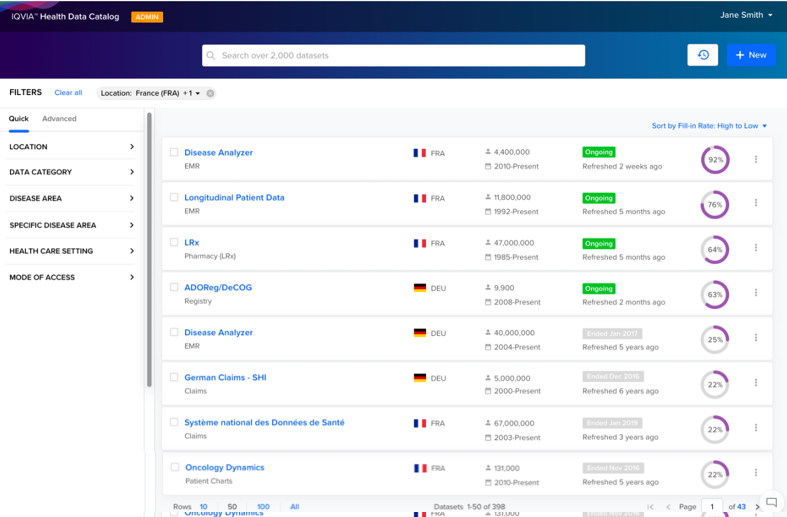787x517 pixels.
Task: Open the Location France (FRA) +1 dropdown
Action: point(151,93)
